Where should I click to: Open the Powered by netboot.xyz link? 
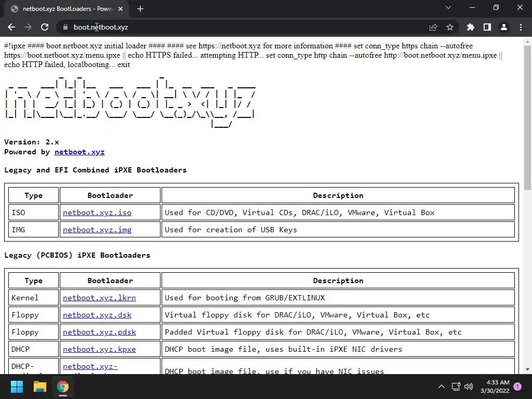point(79,152)
